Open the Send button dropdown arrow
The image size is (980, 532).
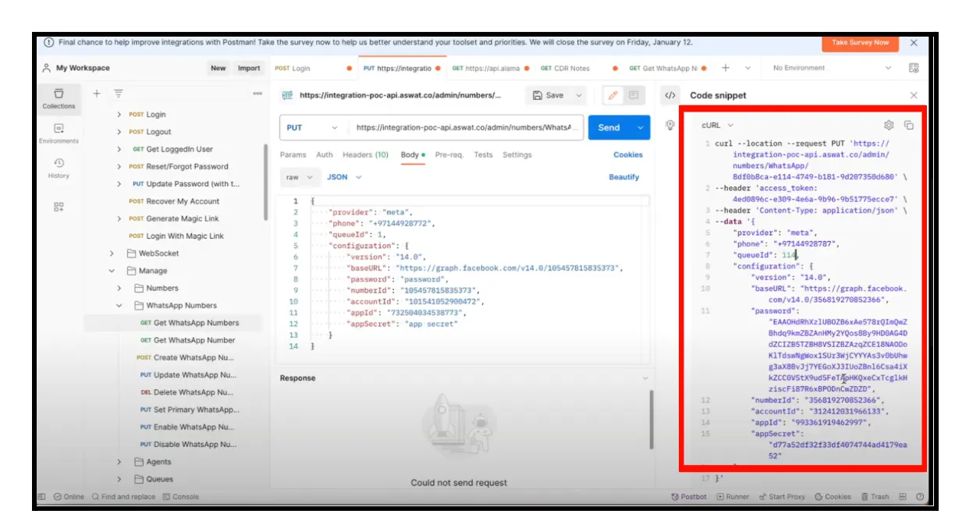tap(641, 128)
